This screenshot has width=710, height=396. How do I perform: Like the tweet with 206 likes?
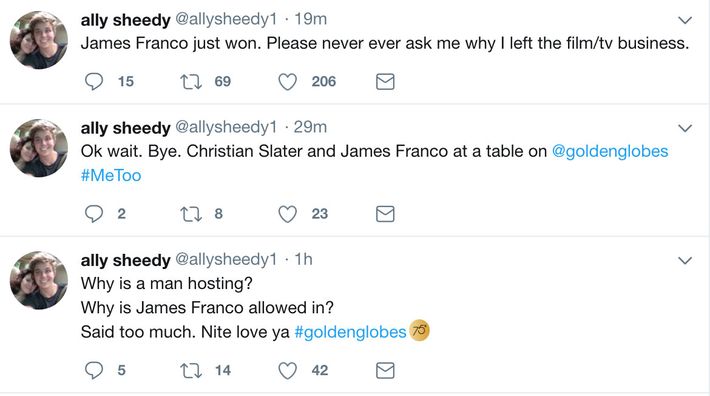pyautogui.click(x=287, y=81)
